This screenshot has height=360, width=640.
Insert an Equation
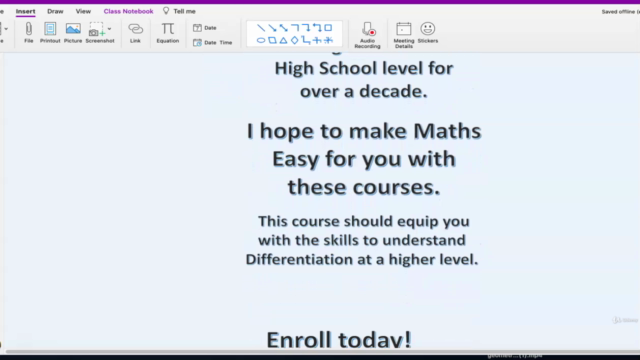168,32
